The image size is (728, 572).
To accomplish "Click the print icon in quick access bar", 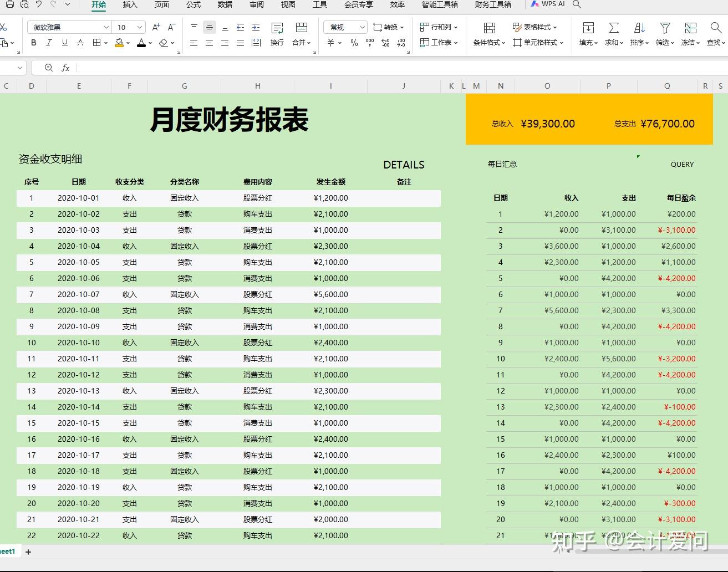I will 9,4.
